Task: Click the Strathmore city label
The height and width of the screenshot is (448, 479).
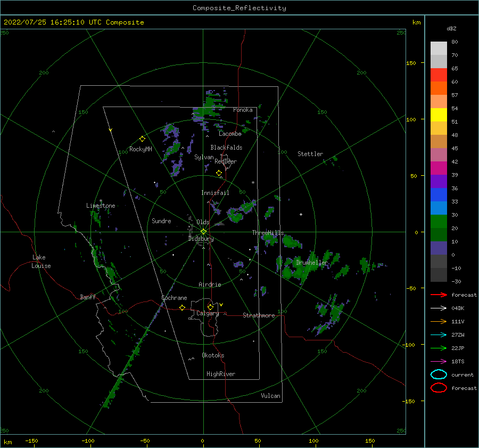Action: (259, 315)
